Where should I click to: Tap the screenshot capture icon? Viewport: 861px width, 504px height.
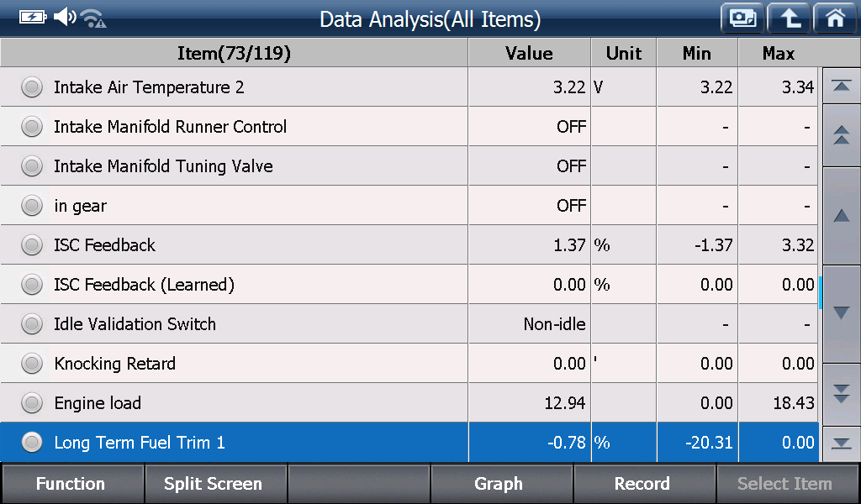(x=742, y=18)
